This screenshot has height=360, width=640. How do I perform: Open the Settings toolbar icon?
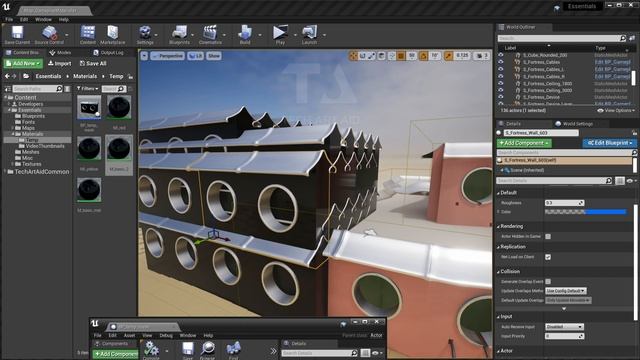click(145, 34)
